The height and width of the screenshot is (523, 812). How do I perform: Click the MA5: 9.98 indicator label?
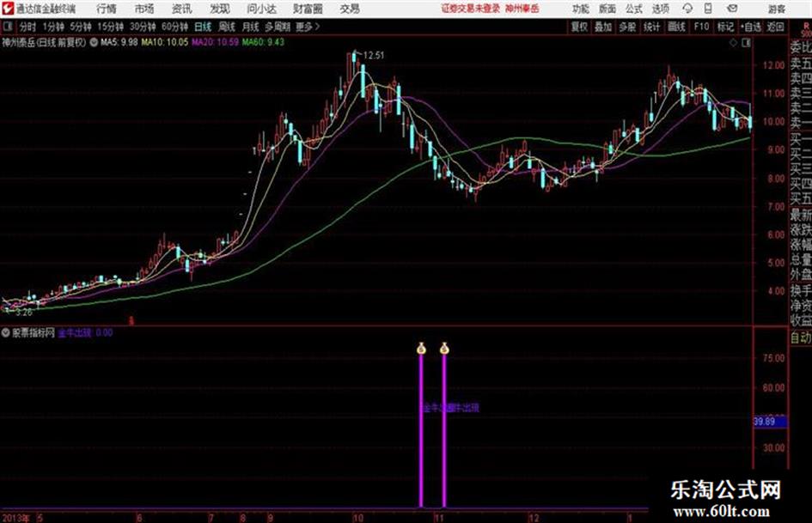(119, 42)
